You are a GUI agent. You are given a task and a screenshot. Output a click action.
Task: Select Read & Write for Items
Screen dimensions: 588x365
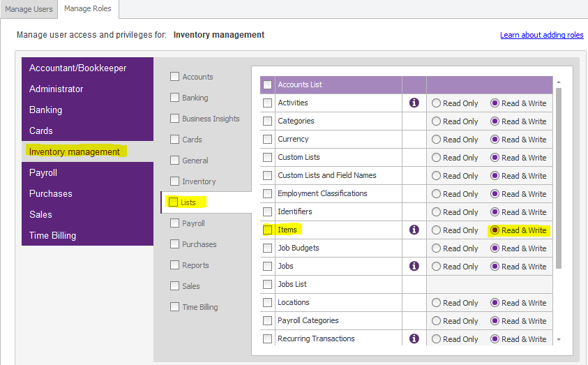[x=495, y=230]
